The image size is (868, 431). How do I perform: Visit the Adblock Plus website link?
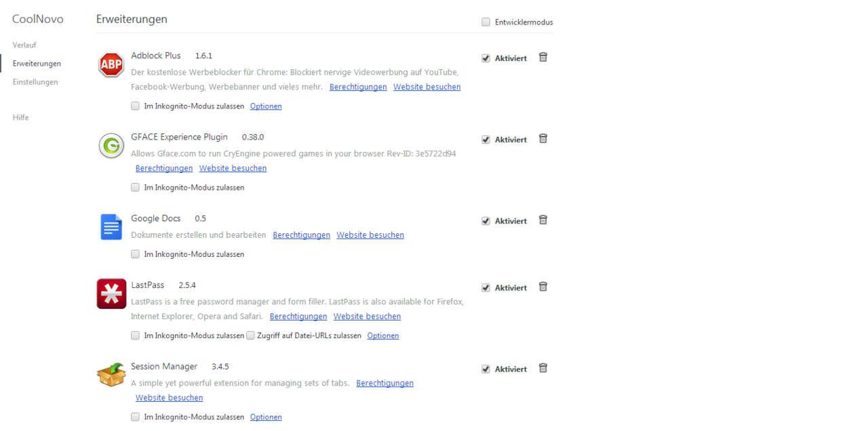coord(427,87)
